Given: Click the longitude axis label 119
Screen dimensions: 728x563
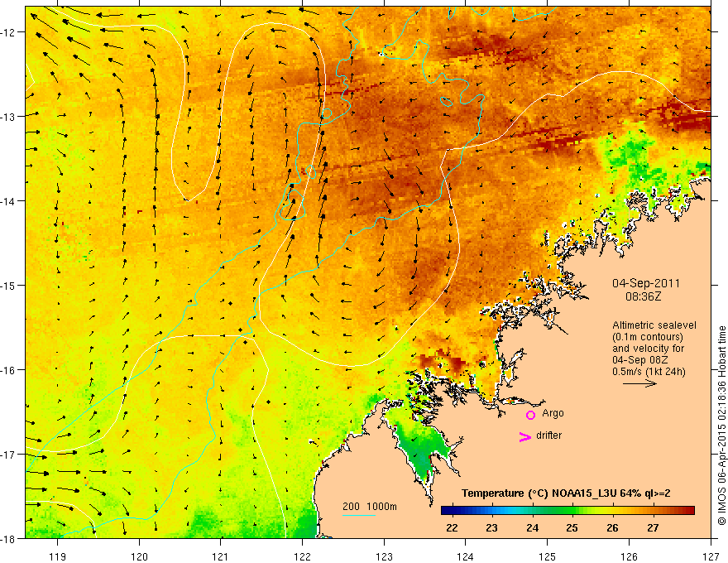Looking at the screenshot, I should coord(58,556).
